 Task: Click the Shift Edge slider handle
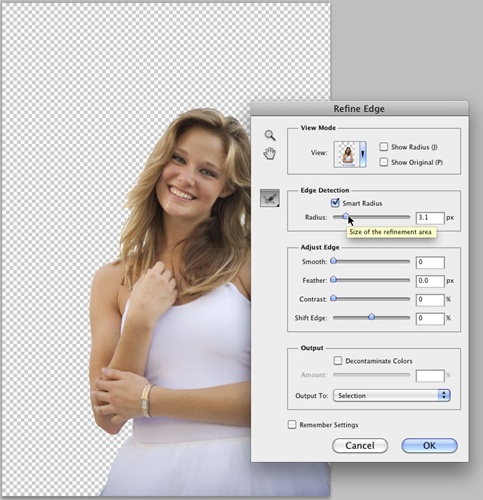371,317
